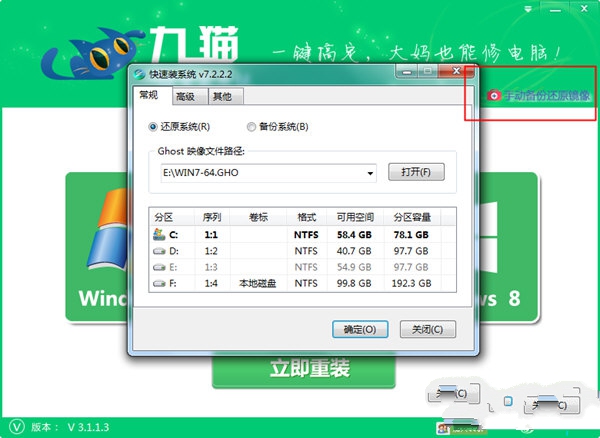600x438 pixels.
Task: Click the 关闭(C) button
Action: tap(427, 329)
